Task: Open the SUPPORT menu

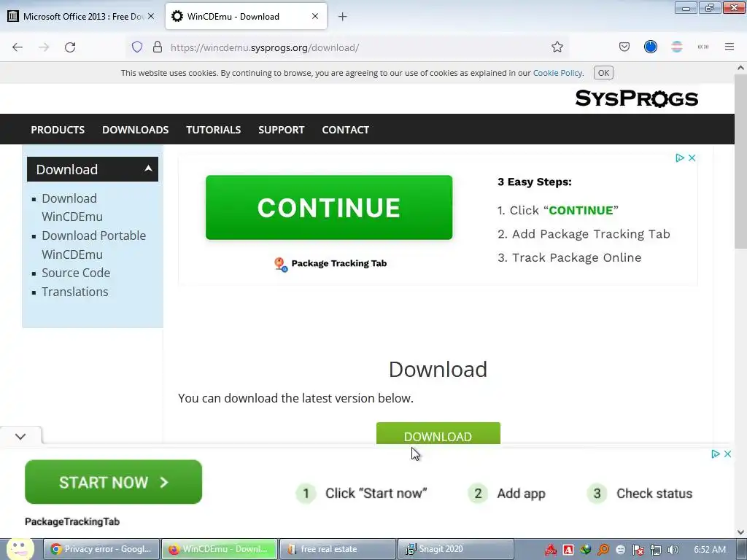Action: point(281,130)
